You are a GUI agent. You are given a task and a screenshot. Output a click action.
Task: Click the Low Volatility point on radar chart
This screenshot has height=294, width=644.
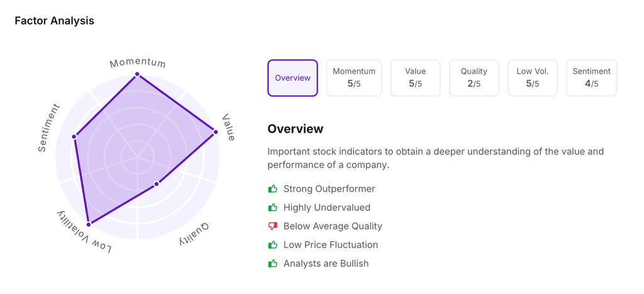[x=89, y=223]
